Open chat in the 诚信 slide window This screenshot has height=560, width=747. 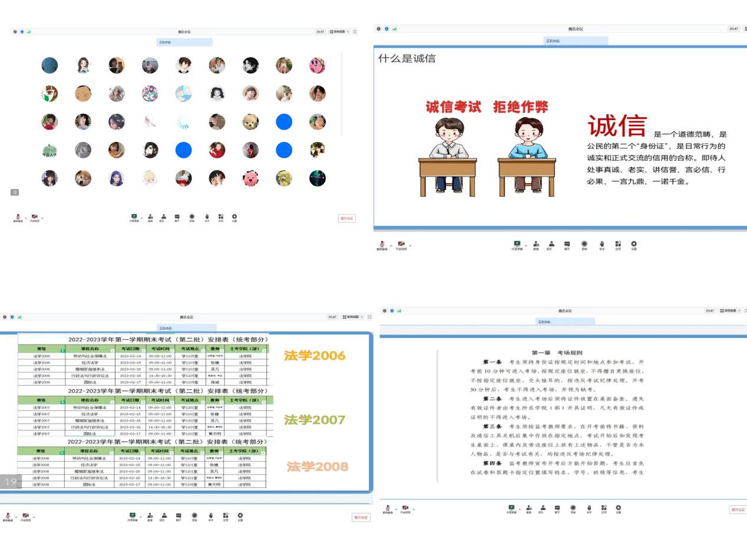coord(567,244)
